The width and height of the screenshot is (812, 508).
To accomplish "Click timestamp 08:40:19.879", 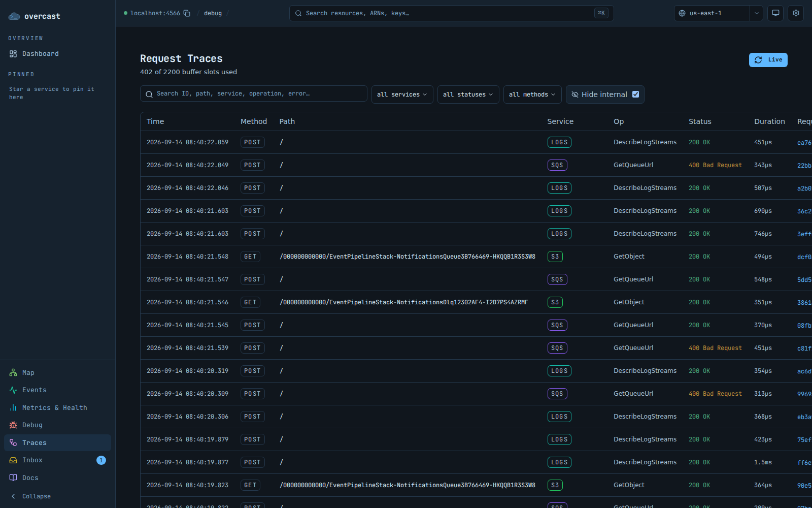I will [187, 439].
